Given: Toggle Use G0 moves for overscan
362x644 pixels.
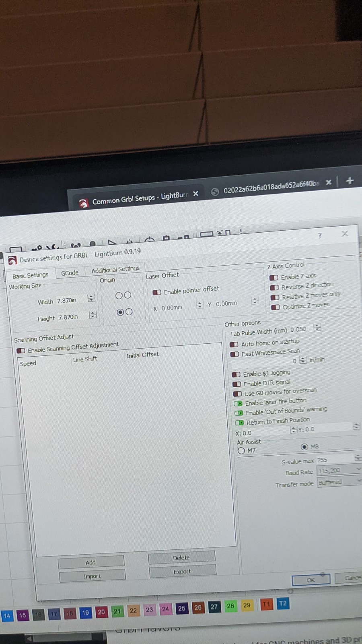Looking at the screenshot, I should click(x=238, y=394).
